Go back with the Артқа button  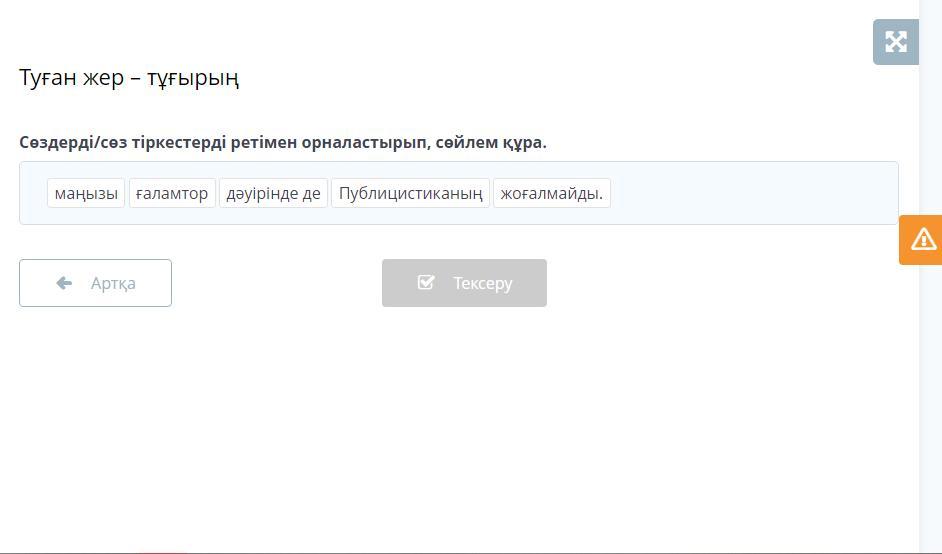95,283
